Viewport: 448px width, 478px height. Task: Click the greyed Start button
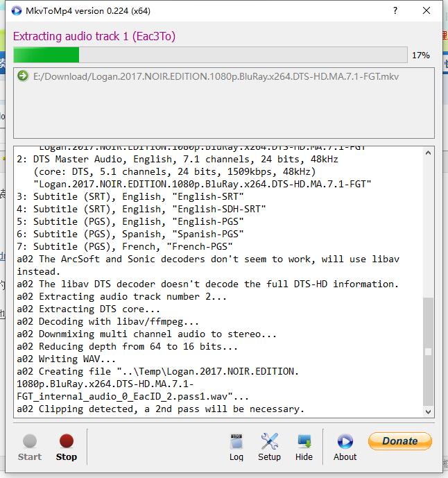(x=30, y=447)
